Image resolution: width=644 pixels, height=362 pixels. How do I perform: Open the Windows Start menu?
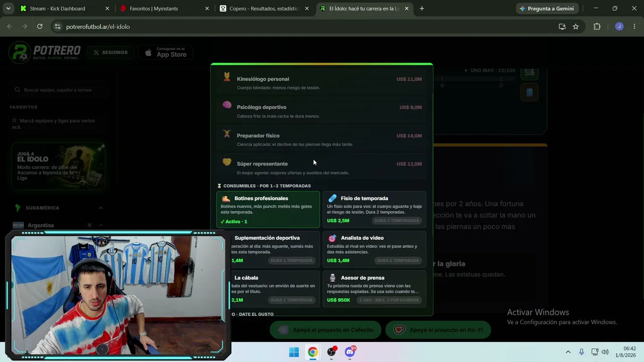294,352
